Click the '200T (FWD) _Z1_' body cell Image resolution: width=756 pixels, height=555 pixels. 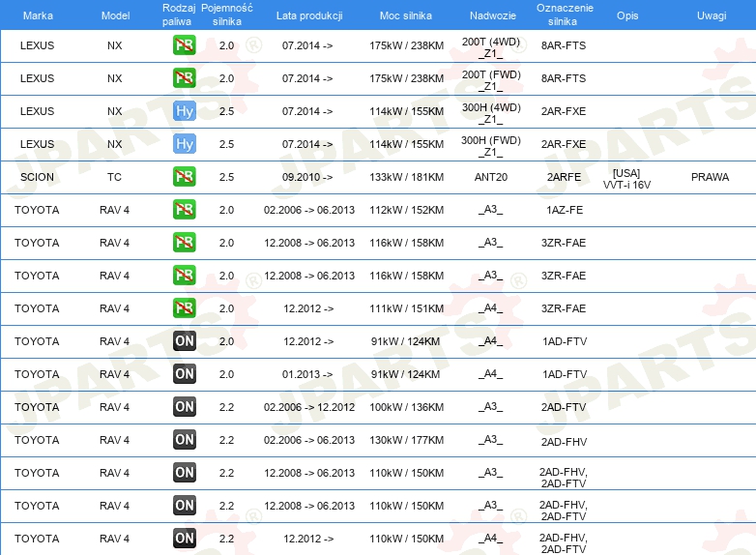tap(491, 80)
